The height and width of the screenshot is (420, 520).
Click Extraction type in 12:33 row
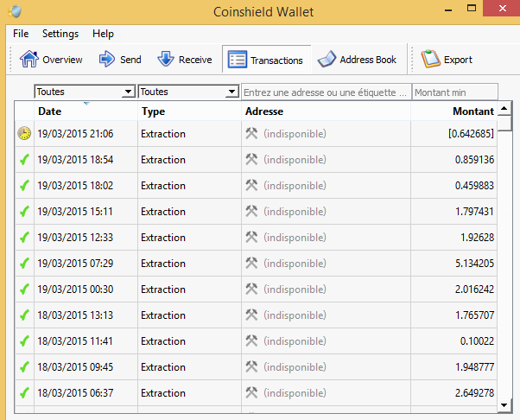coord(163,237)
